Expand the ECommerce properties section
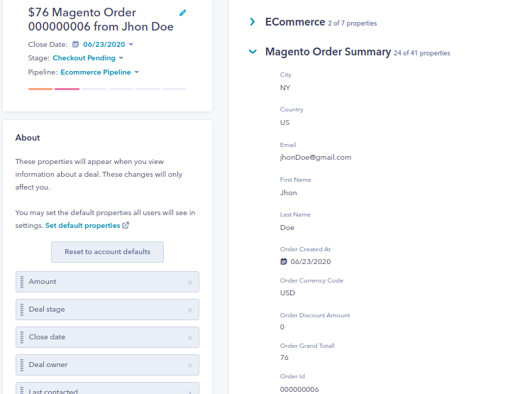This screenshot has width=532, height=394. tap(253, 22)
